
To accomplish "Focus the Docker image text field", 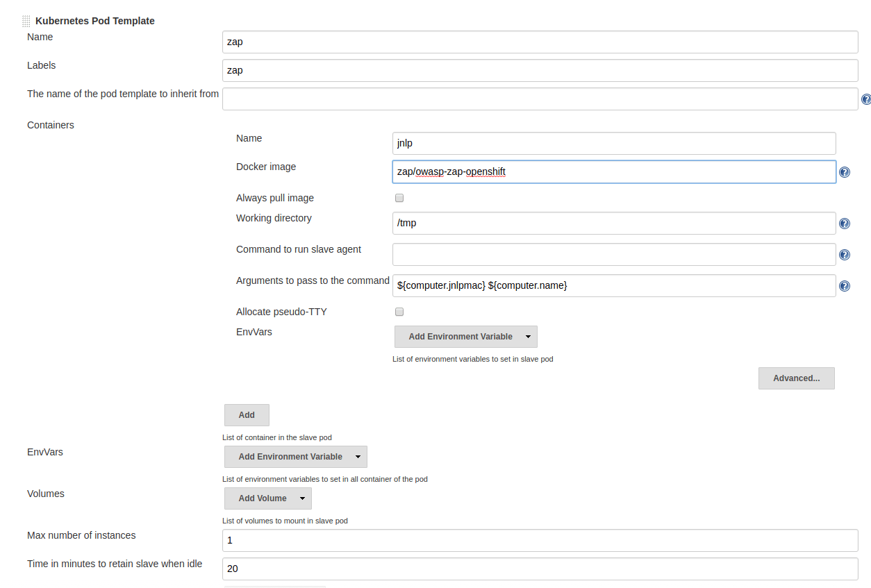I will (614, 171).
